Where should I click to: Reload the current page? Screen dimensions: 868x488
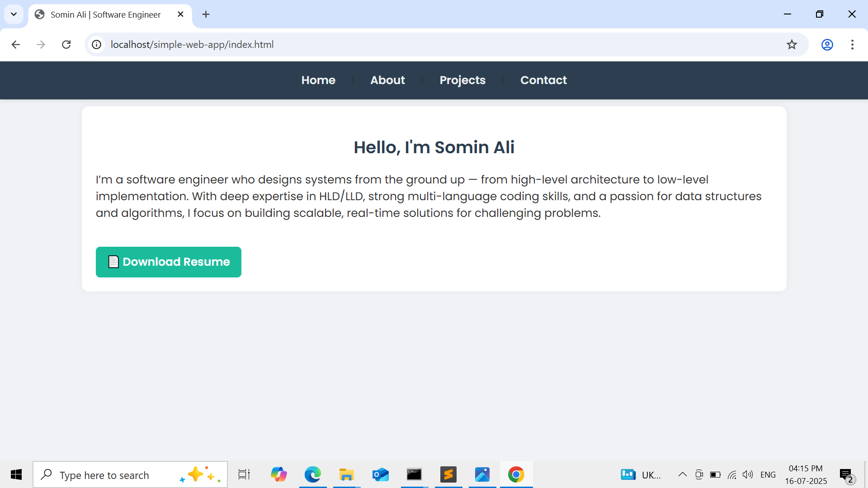(x=66, y=44)
